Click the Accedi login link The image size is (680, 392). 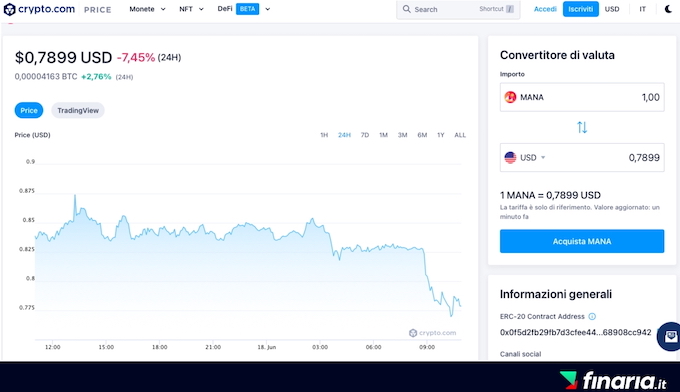[x=545, y=9]
